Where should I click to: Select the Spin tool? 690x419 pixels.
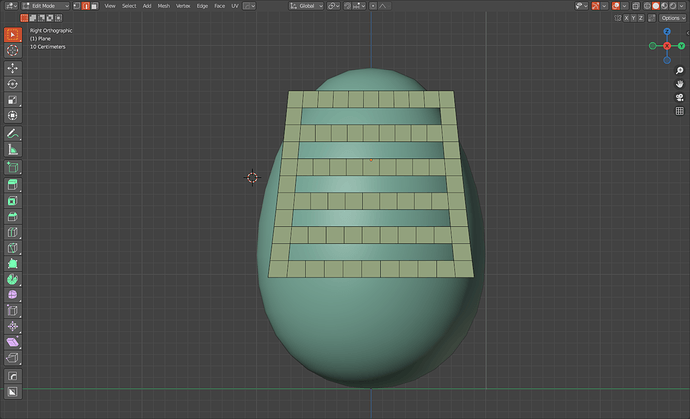point(13,279)
